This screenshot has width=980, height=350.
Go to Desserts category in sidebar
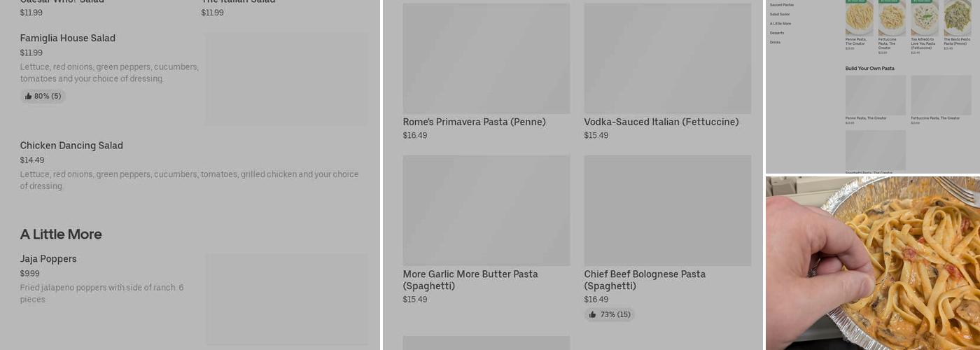tap(777, 33)
